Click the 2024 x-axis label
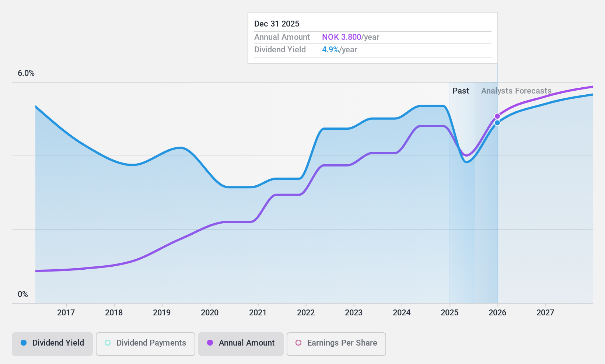 pos(402,313)
